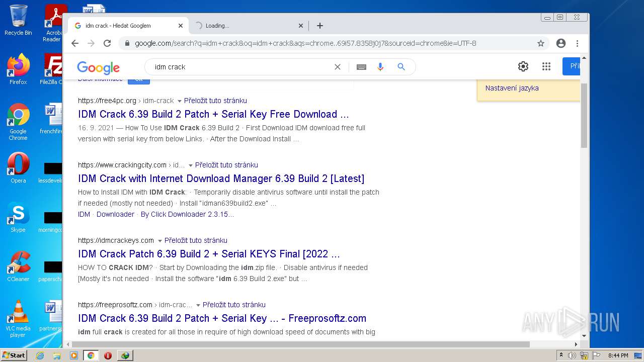
Task: Close the Loading tab
Action: coord(301,26)
